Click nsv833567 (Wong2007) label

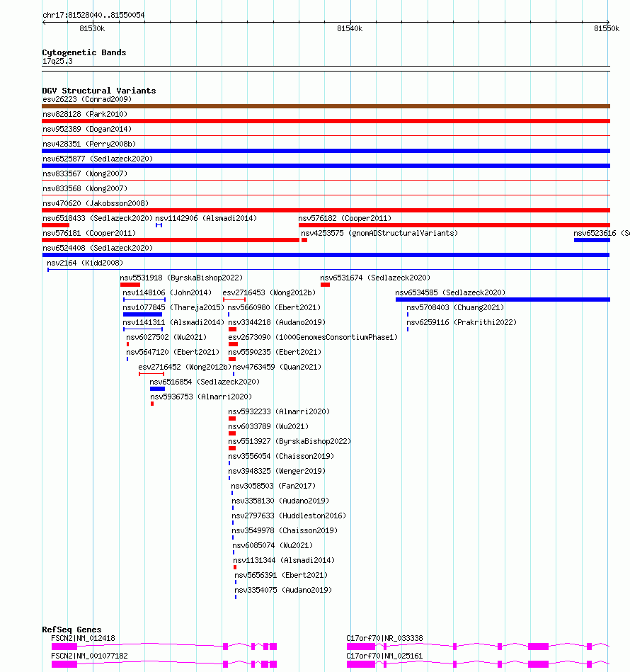(85, 173)
